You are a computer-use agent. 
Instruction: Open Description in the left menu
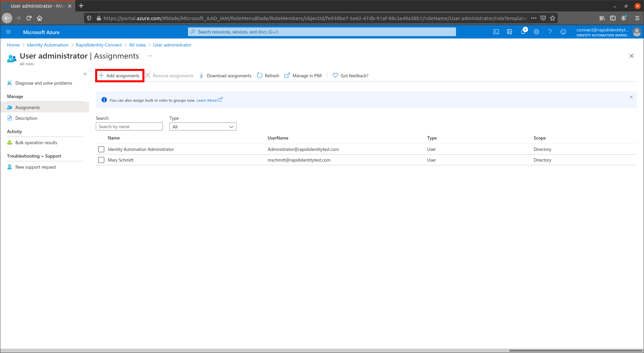coord(26,118)
